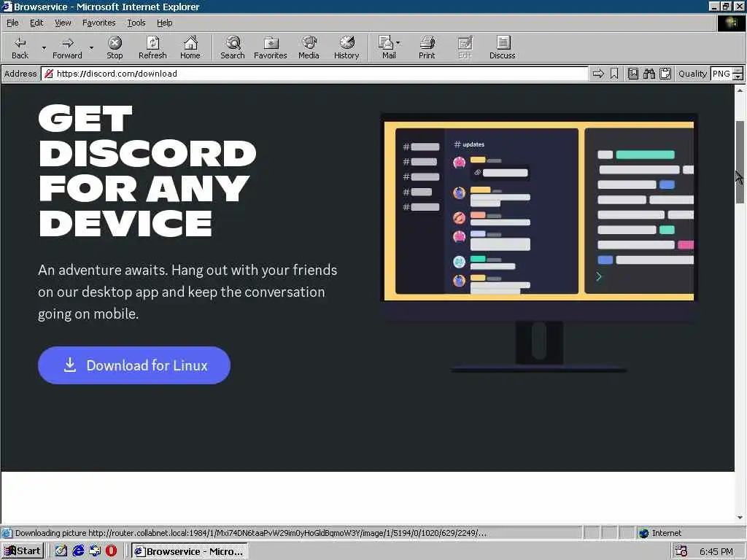Click the clipboard icon in address toolbar
747x560 pixels.
coord(665,74)
